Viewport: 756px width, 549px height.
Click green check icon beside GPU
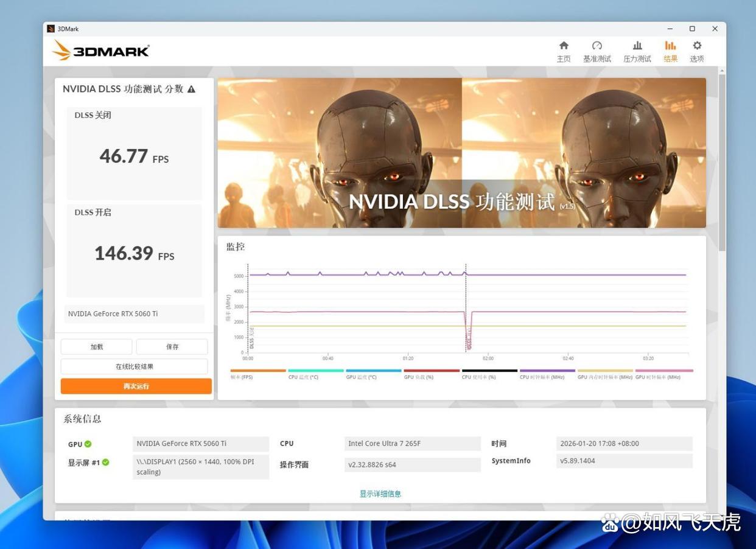click(88, 444)
